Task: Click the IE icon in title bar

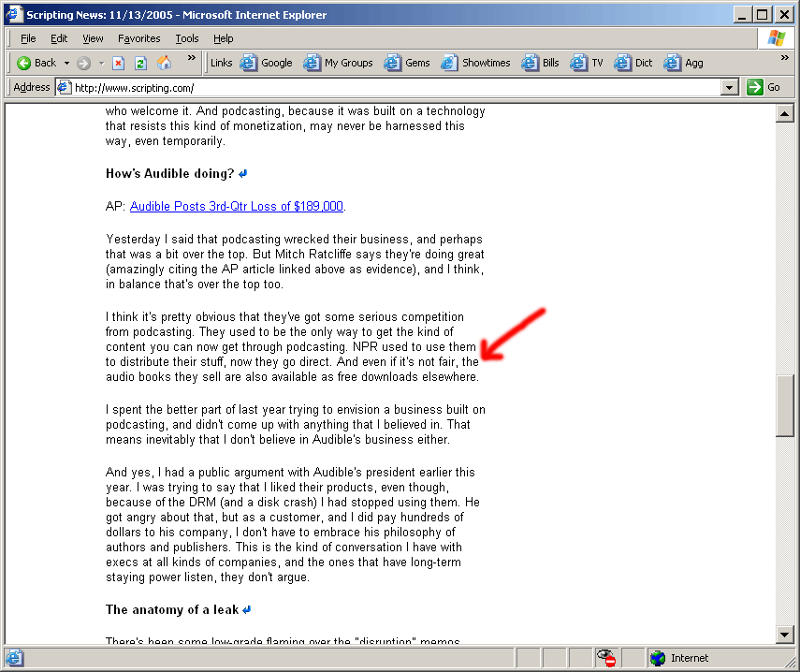Action: [14, 14]
